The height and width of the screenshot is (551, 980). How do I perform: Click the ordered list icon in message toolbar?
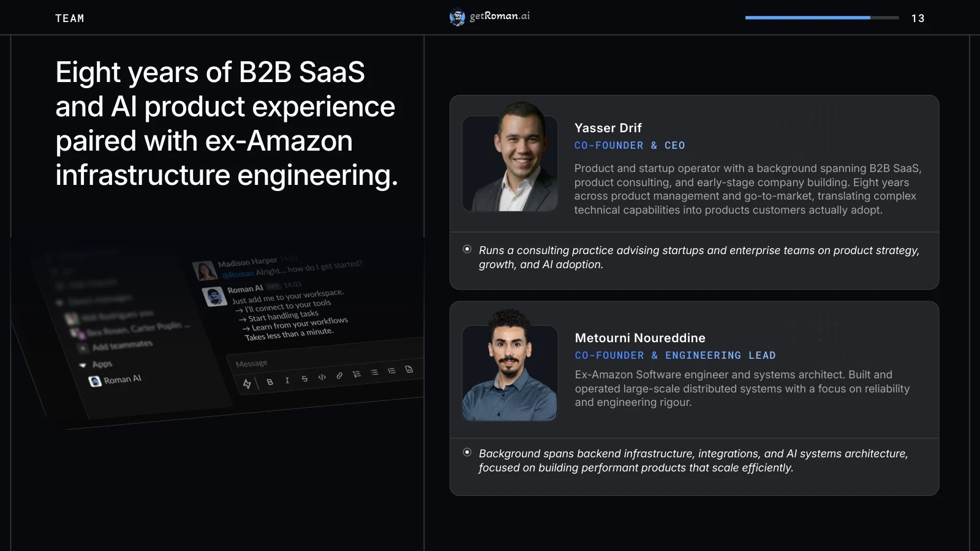coord(356,373)
